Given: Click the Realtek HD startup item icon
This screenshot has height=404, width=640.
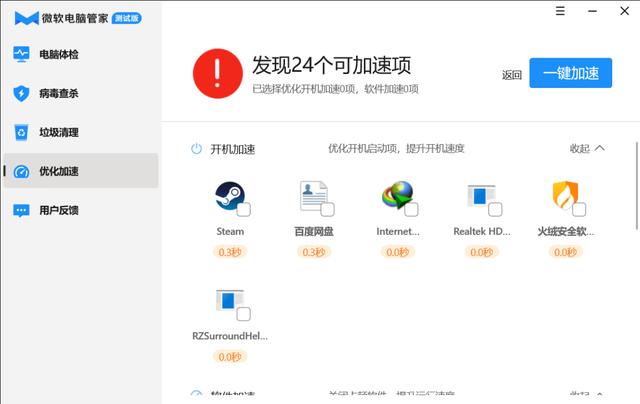Looking at the screenshot, I should point(481,196).
